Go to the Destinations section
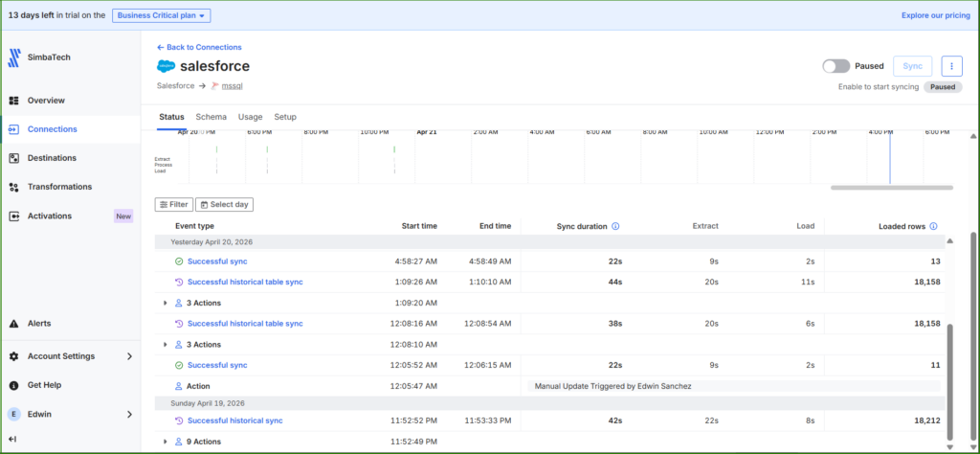The width and height of the screenshot is (980, 454). click(x=52, y=158)
